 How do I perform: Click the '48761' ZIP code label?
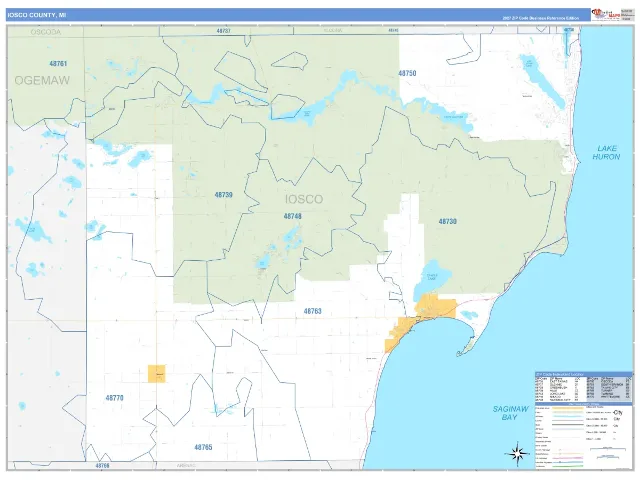(58, 64)
